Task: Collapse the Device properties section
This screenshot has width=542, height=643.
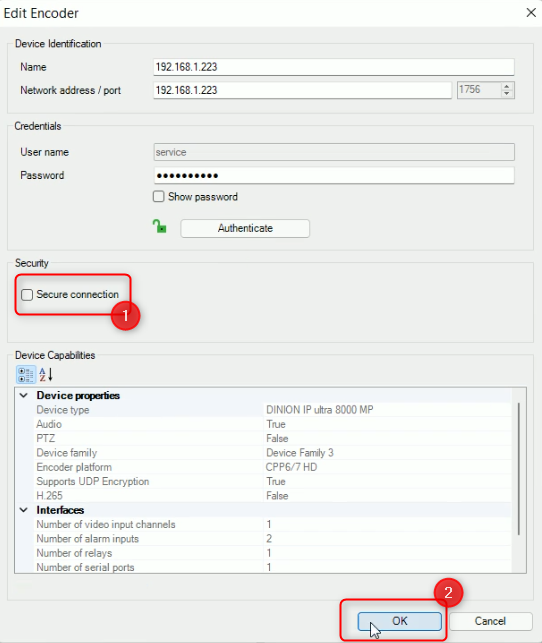Action: pyautogui.click(x=24, y=395)
